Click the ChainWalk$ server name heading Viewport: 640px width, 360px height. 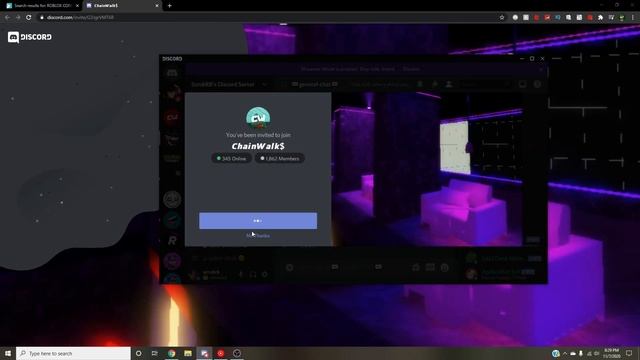258,146
